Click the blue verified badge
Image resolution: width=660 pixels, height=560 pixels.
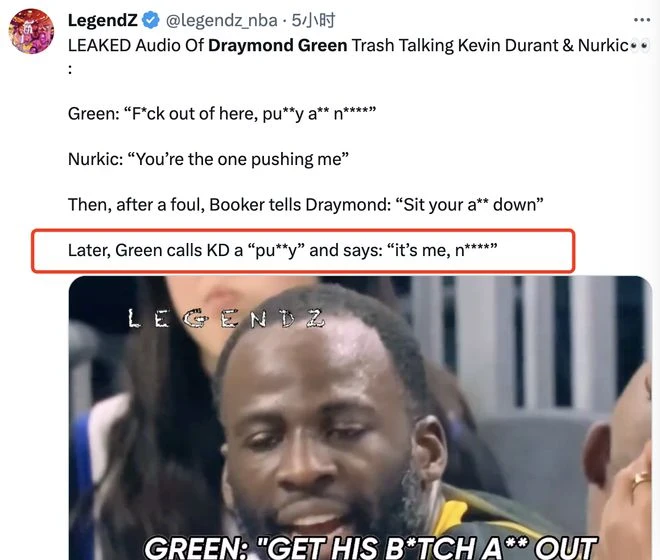point(150,20)
